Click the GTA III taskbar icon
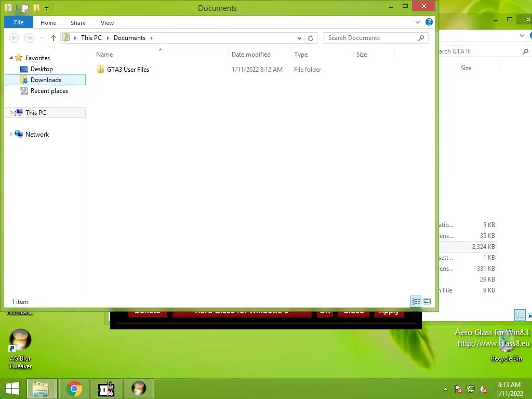Screen dimensions: 532x399 106,389
